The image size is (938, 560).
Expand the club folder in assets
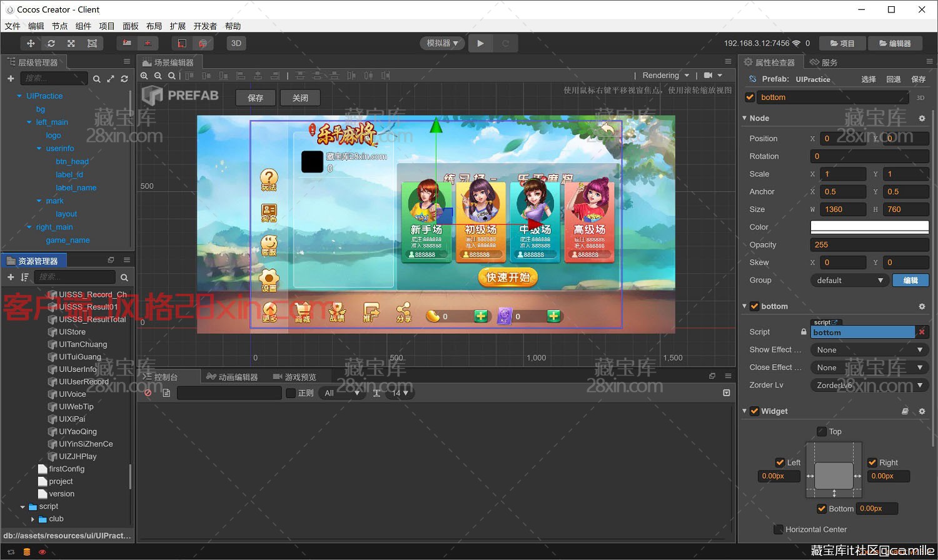pos(33,519)
